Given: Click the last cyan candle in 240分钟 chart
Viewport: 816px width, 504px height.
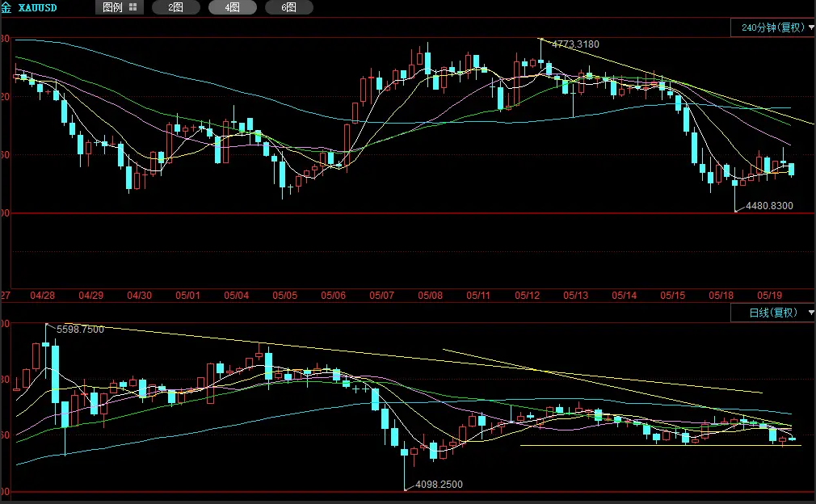Looking at the screenshot, I should pos(792,170).
